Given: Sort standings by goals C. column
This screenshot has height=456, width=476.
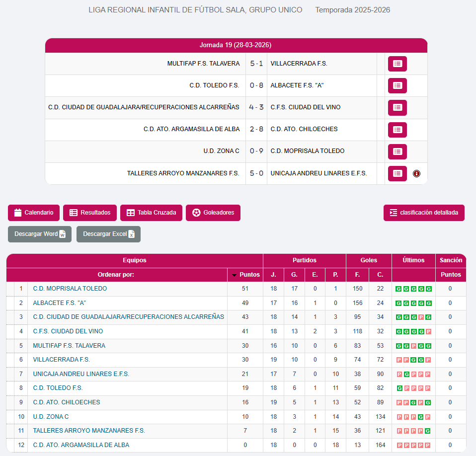Looking at the screenshot, I should click(380, 275).
